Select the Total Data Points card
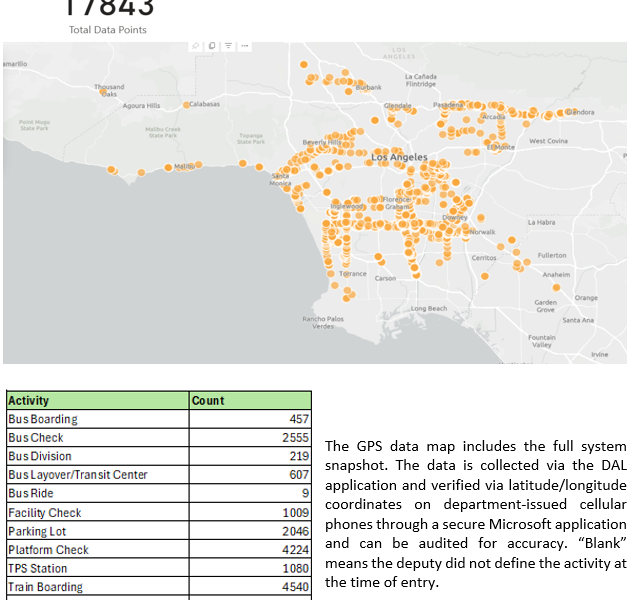The height and width of the screenshot is (600, 643). (108, 16)
